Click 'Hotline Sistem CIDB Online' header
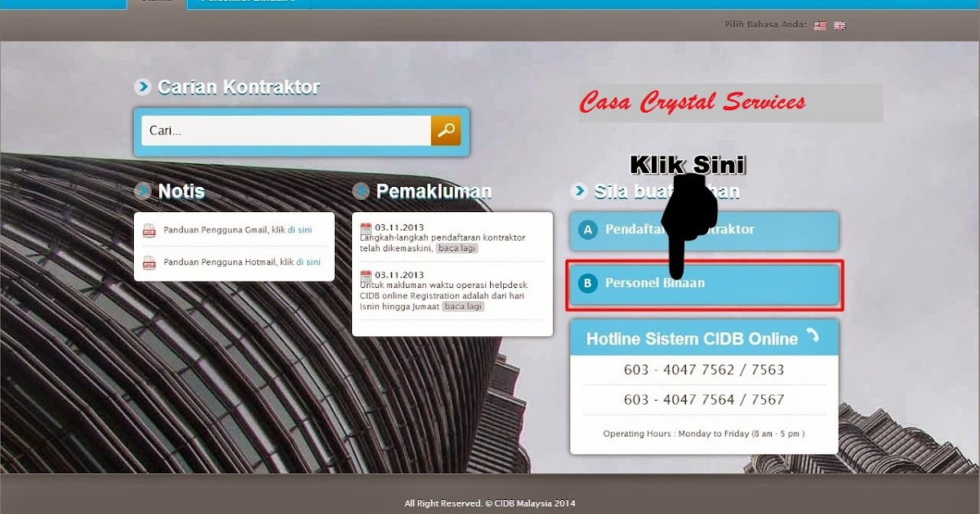 692,339
